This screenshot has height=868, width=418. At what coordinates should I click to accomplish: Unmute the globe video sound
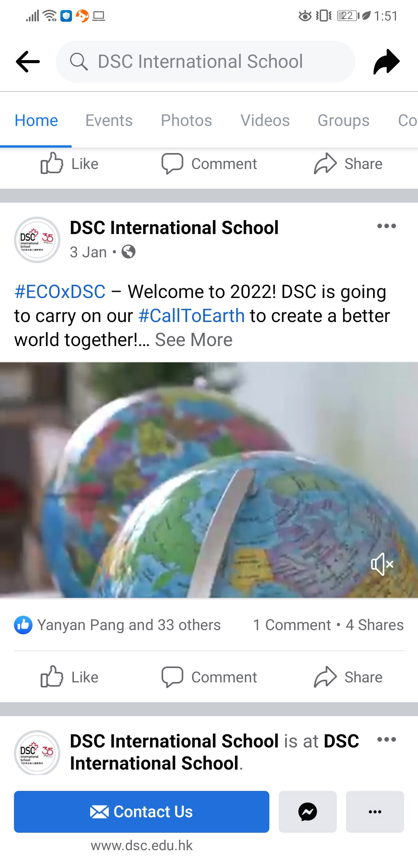click(x=382, y=564)
